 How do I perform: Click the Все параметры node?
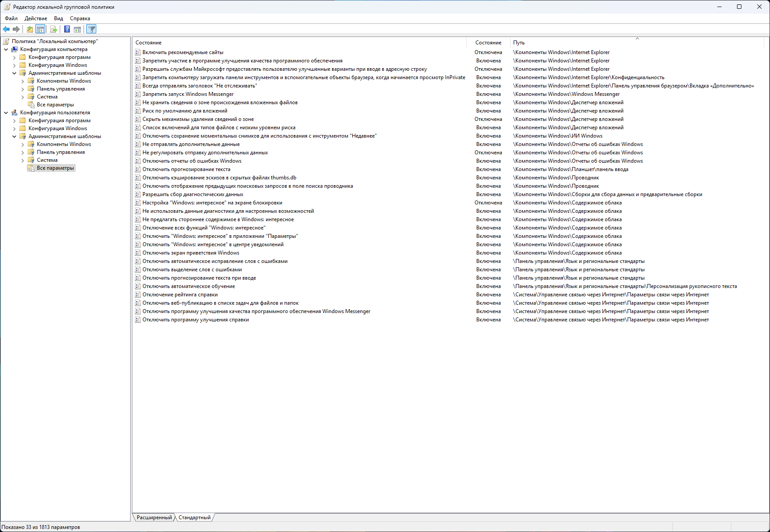54,168
